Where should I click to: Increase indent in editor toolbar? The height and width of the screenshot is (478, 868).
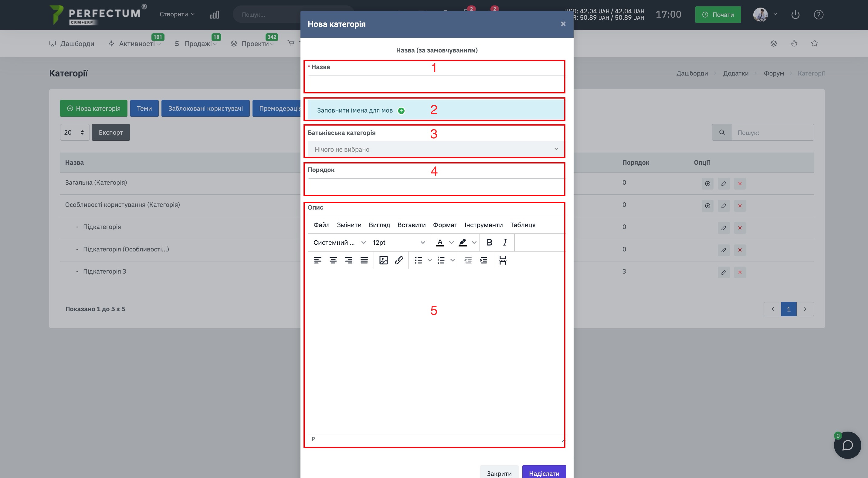click(483, 260)
